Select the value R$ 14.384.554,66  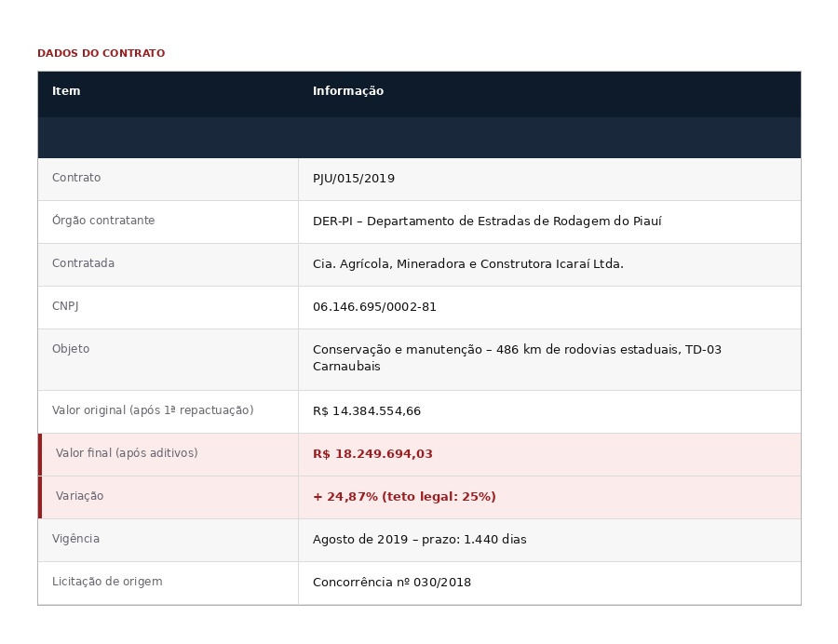(x=367, y=411)
